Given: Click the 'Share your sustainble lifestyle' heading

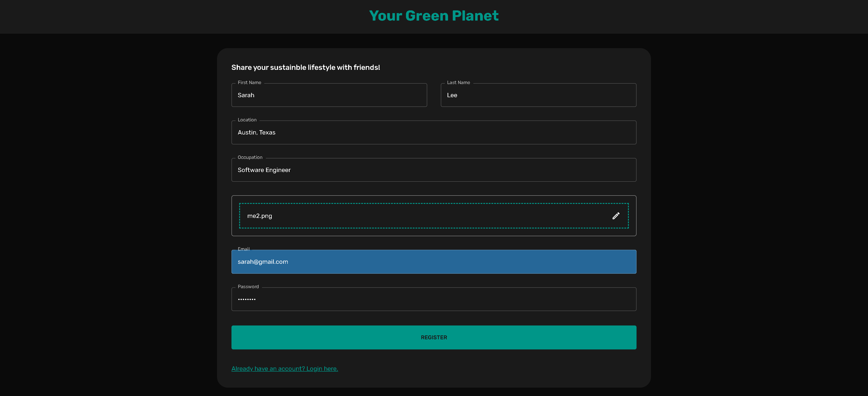Looking at the screenshot, I should click(x=305, y=67).
